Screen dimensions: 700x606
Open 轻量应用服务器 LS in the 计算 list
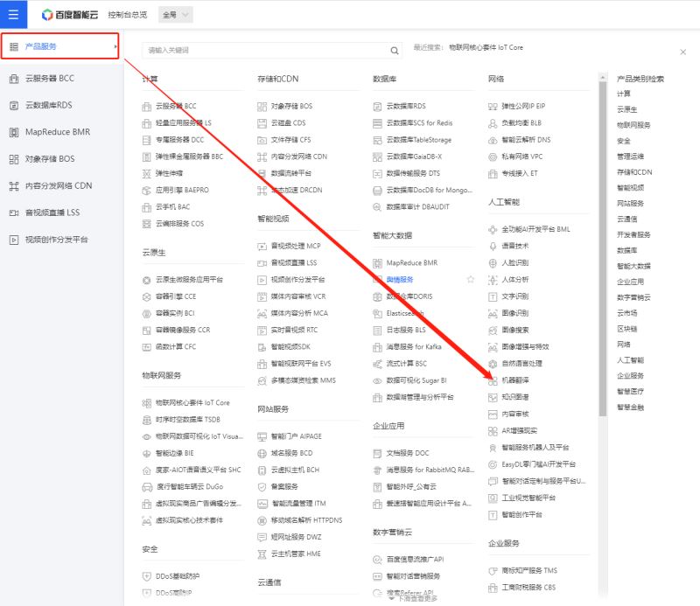184,122
